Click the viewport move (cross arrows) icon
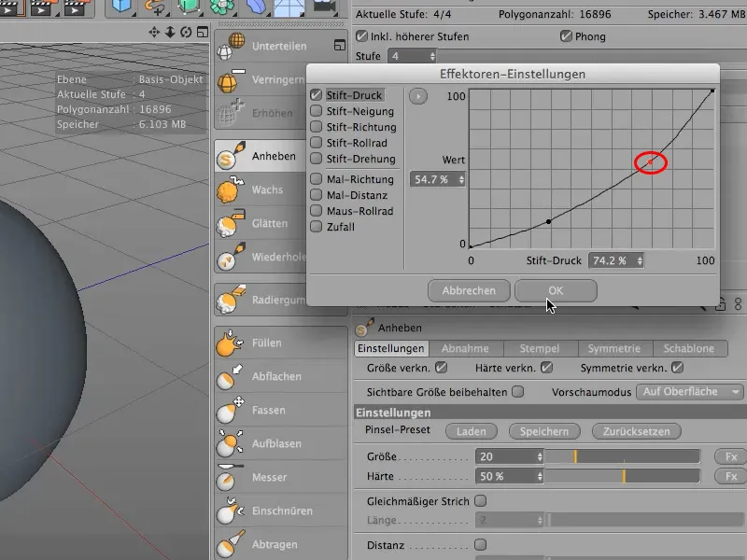 coord(154,32)
